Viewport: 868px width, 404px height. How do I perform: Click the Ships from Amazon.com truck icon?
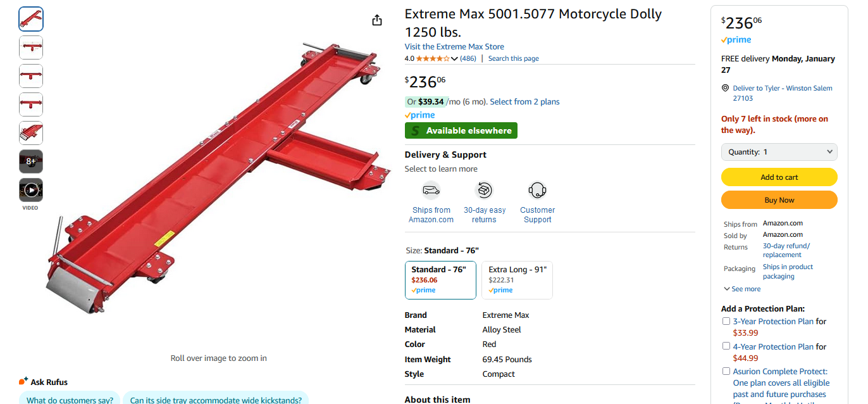(431, 190)
